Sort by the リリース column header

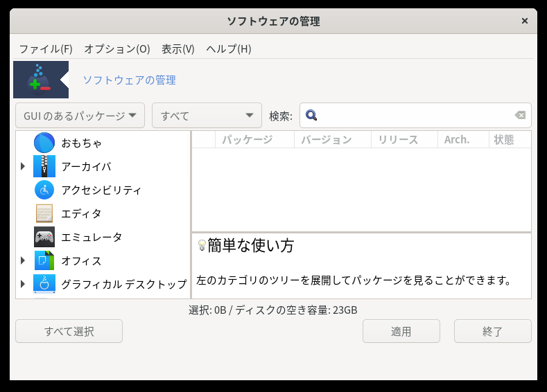(x=405, y=140)
